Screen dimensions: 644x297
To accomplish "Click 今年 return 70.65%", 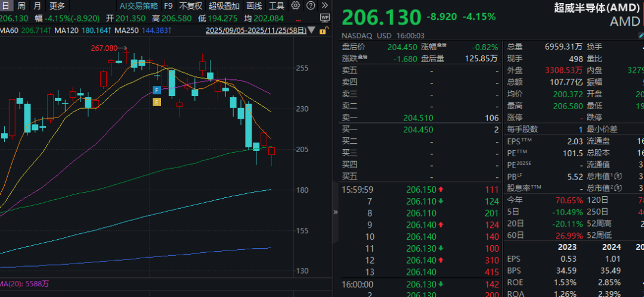I will (x=569, y=201).
